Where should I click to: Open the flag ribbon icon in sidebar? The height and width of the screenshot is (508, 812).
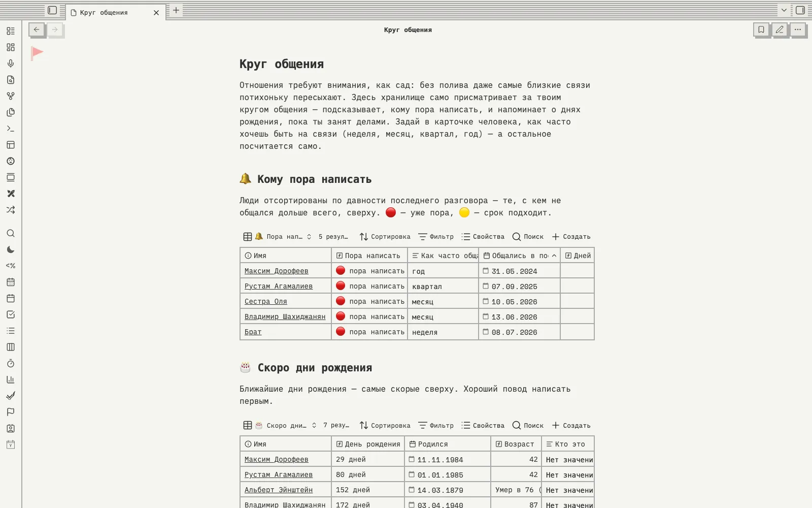11,412
